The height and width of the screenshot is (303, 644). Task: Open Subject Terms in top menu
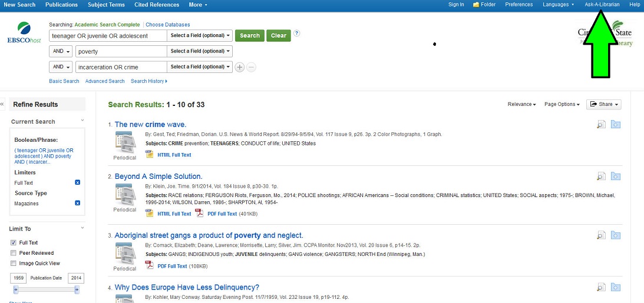tap(107, 5)
